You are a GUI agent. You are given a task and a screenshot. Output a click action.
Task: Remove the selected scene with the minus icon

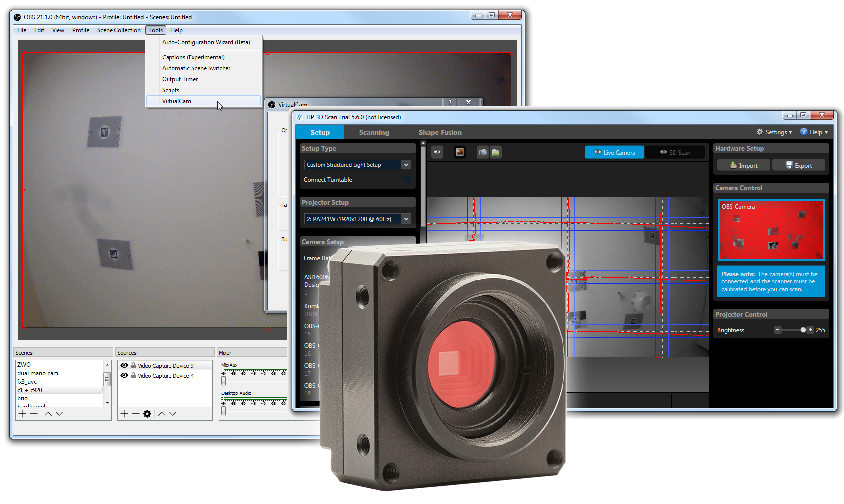(34, 414)
